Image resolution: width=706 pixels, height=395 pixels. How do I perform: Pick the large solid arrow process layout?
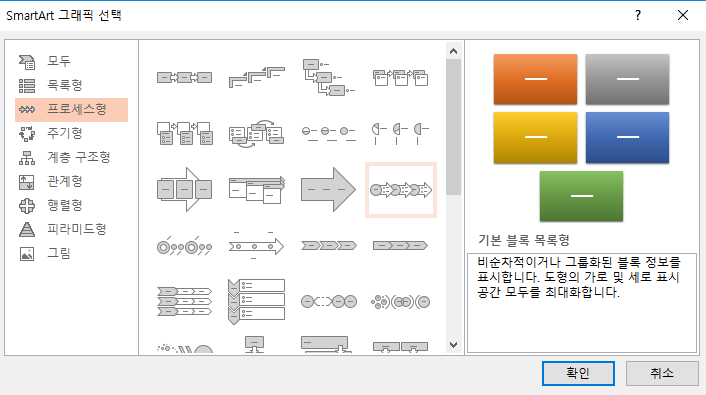coord(328,190)
